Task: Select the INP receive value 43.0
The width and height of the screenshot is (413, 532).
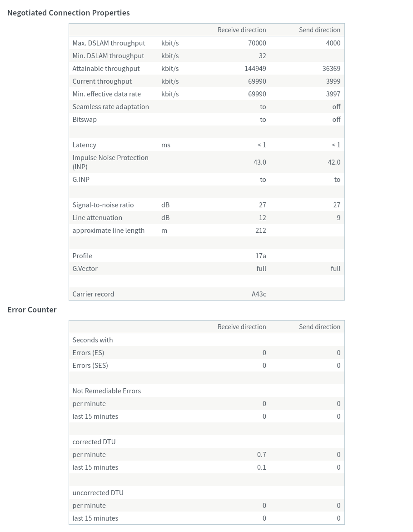Action: (x=259, y=162)
